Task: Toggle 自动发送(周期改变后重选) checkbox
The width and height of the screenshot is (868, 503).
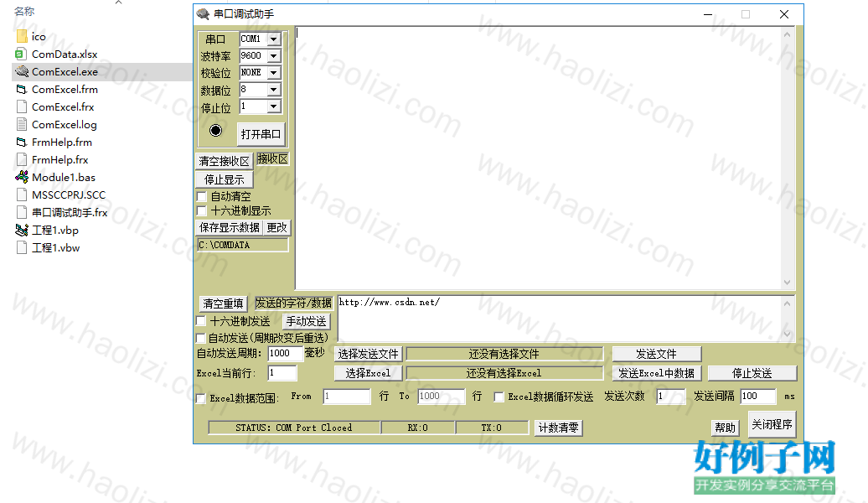Action: click(201, 337)
